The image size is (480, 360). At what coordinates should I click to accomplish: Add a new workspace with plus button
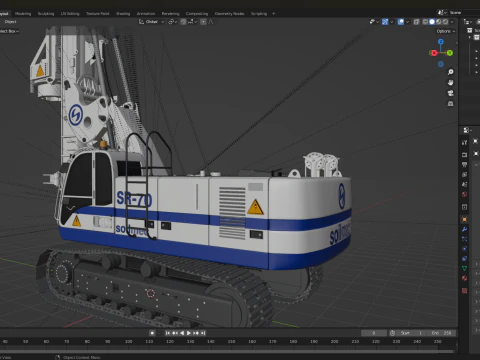coord(274,14)
